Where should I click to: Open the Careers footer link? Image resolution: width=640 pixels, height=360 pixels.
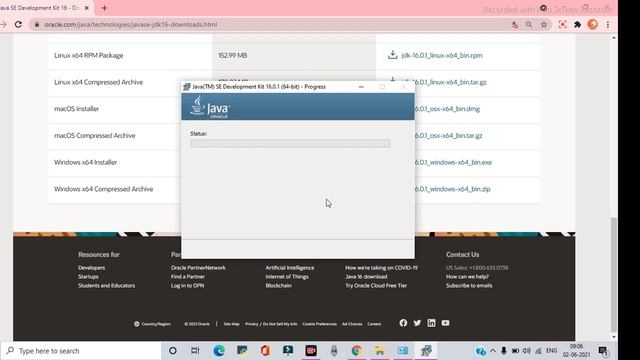pyautogui.click(x=374, y=324)
